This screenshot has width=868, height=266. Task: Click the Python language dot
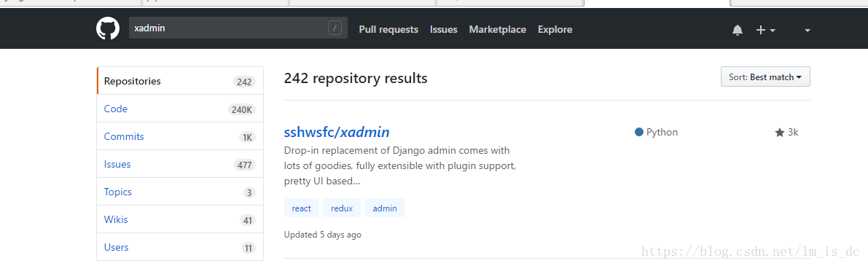click(639, 132)
